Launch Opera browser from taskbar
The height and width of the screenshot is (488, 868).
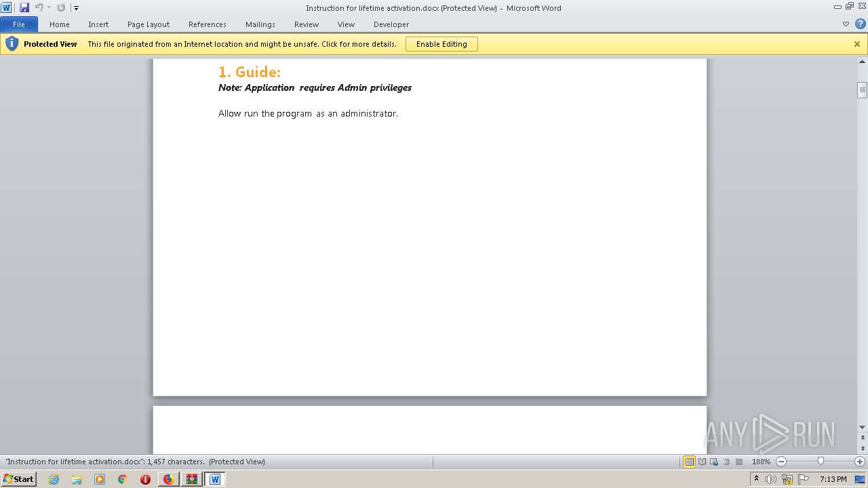[145, 479]
